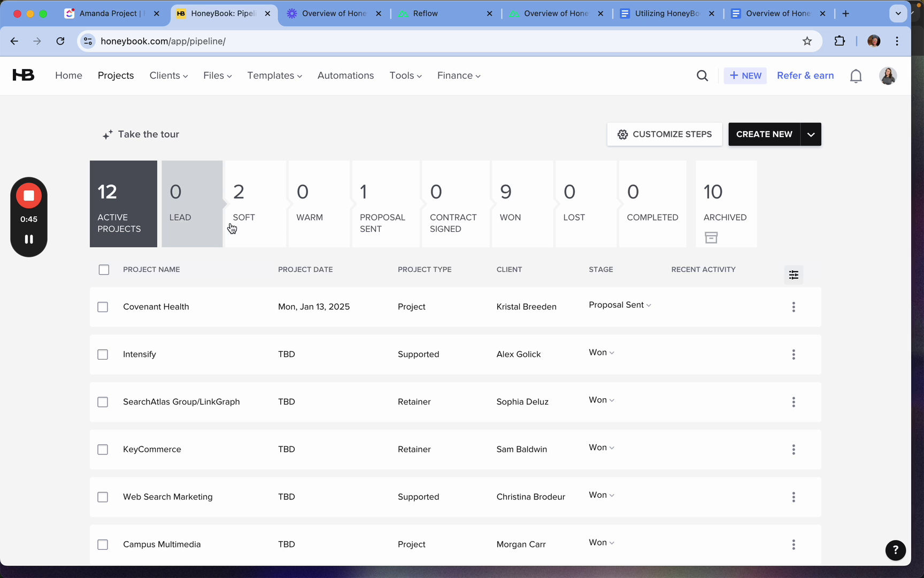The width and height of the screenshot is (924, 578).
Task: Click the Refer & earn link
Action: point(805,76)
